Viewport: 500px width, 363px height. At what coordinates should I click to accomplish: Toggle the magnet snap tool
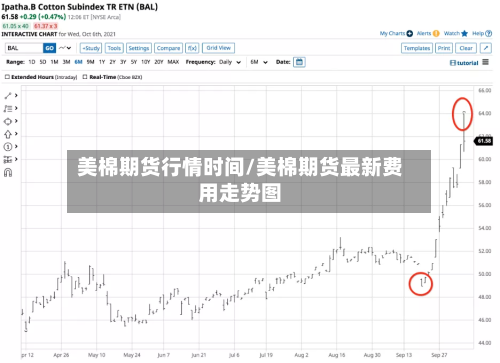(8, 173)
